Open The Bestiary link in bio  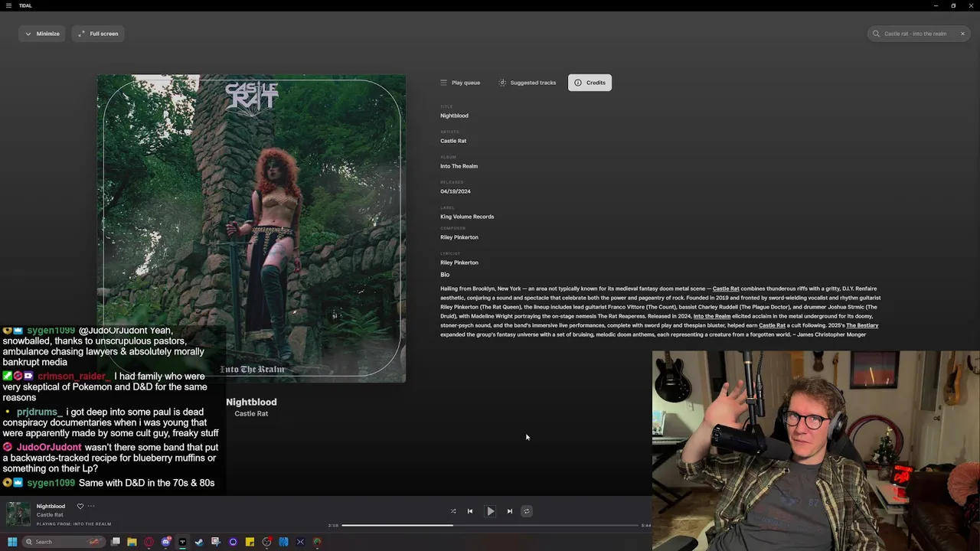click(862, 325)
